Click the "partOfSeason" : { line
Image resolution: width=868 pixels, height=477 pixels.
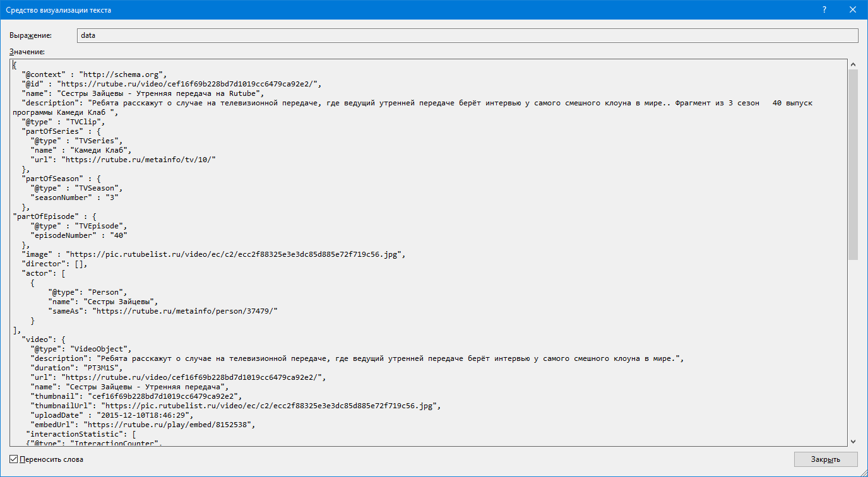(61, 178)
